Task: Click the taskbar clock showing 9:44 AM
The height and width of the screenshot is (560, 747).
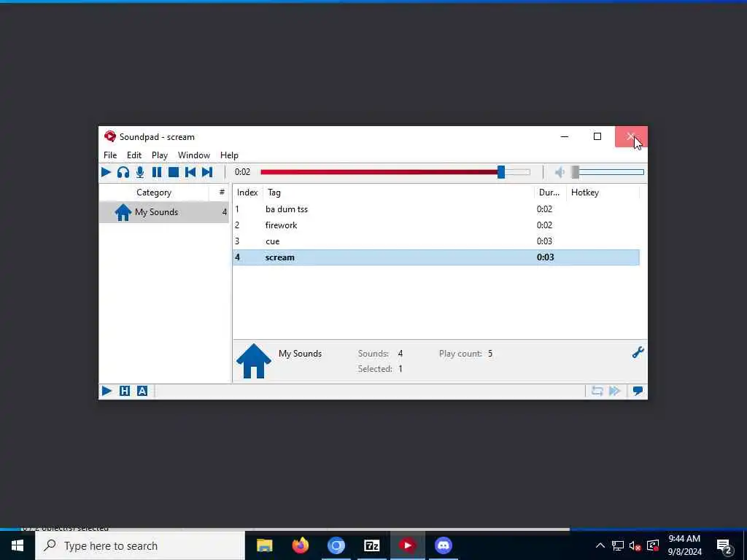Action: (x=684, y=545)
